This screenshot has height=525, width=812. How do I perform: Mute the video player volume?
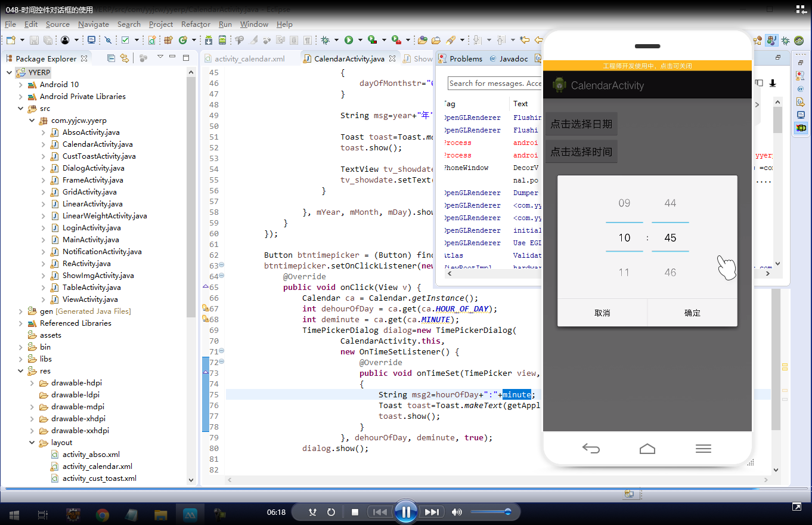(x=457, y=512)
